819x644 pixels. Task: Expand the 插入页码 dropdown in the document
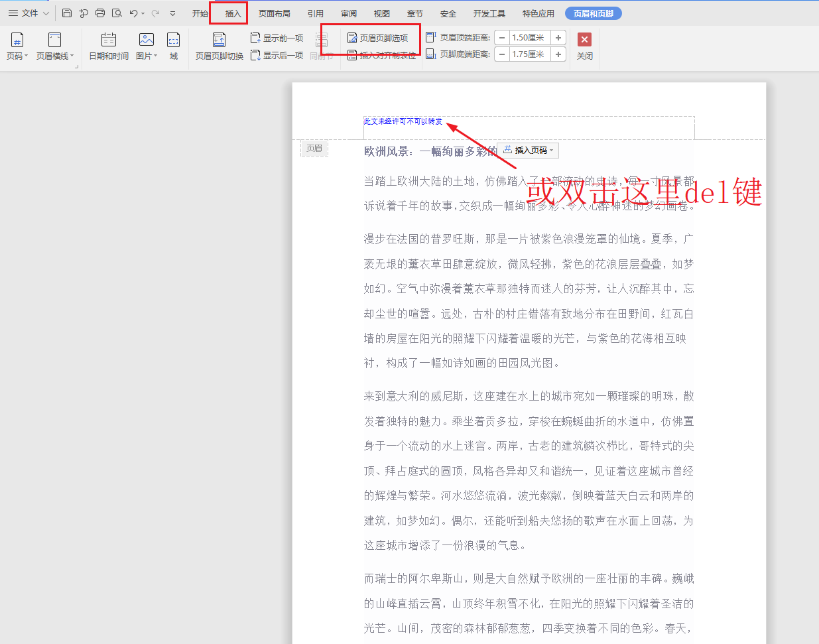click(x=529, y=151)
